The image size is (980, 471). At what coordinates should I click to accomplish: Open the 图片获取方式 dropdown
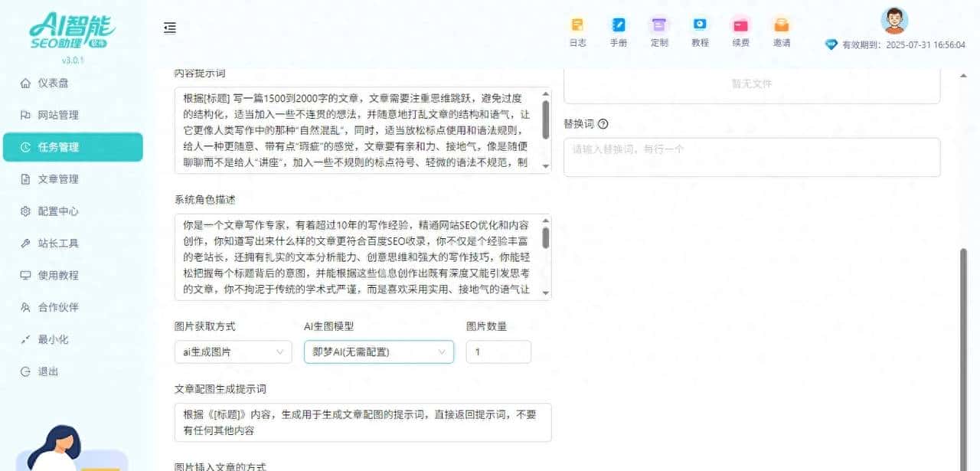pyautogui.click(x=233, y=352)
